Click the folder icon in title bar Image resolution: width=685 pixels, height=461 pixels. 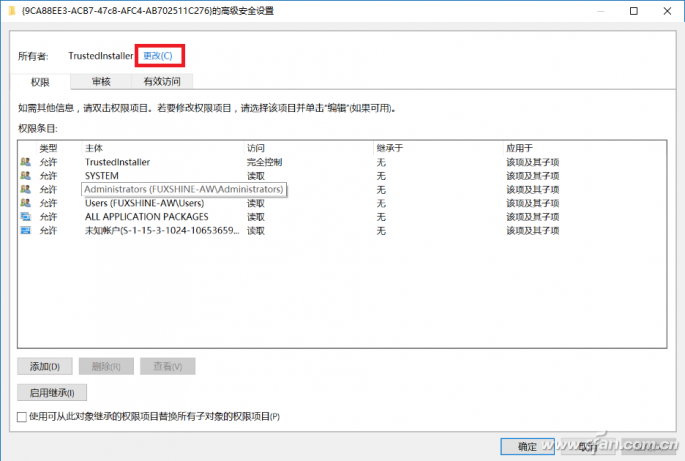click(x=10, y=11)
